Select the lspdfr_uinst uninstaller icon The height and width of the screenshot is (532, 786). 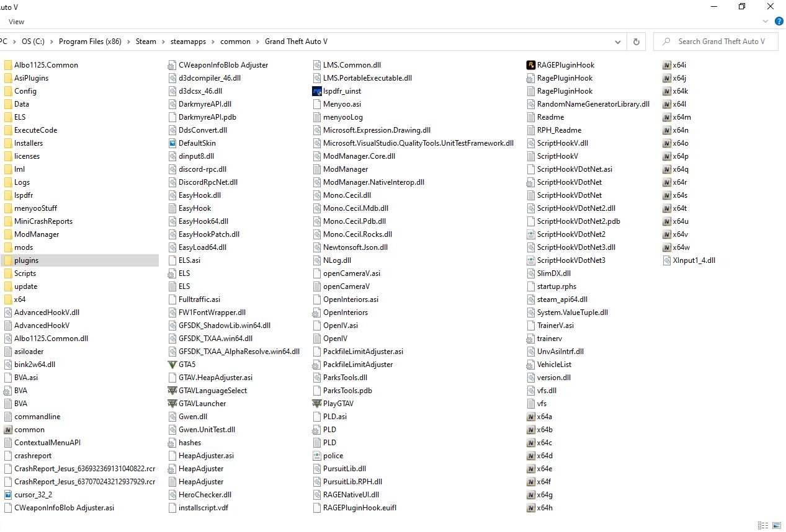[317, 91]
